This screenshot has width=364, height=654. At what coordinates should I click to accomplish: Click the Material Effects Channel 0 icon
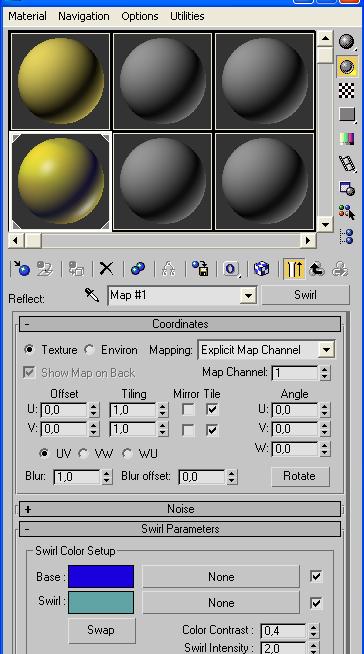[231, 269]
